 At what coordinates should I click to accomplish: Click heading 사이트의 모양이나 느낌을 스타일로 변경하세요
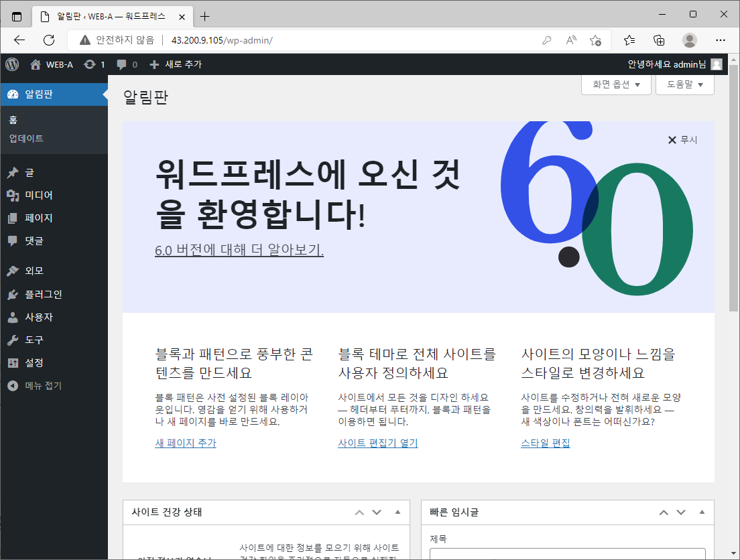[599, 363]
